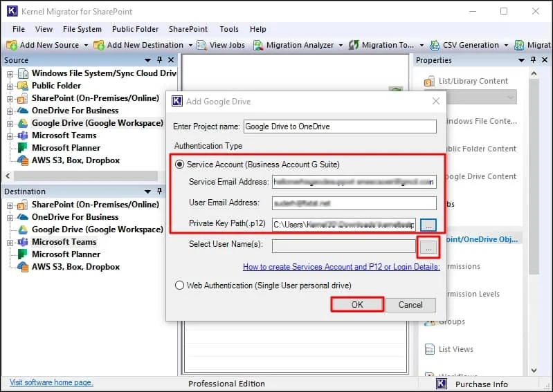Expand Microsoft Teams node in Destination tree

tap(10, 243)
